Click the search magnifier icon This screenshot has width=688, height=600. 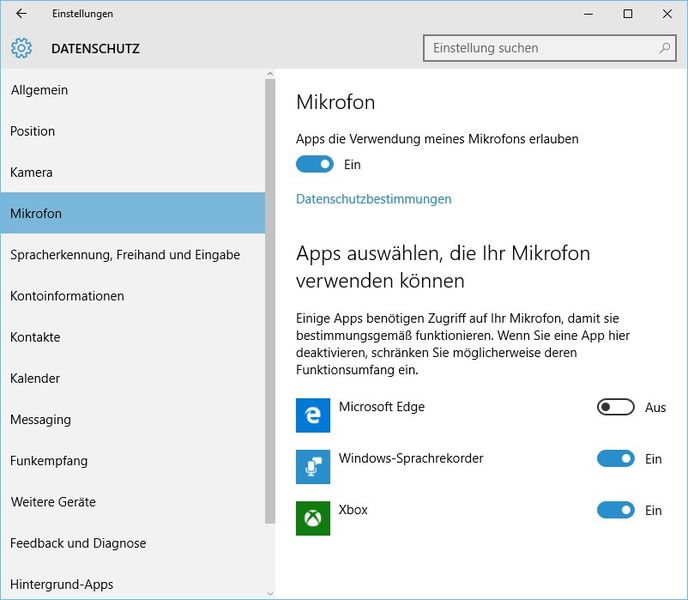(665, 48)
